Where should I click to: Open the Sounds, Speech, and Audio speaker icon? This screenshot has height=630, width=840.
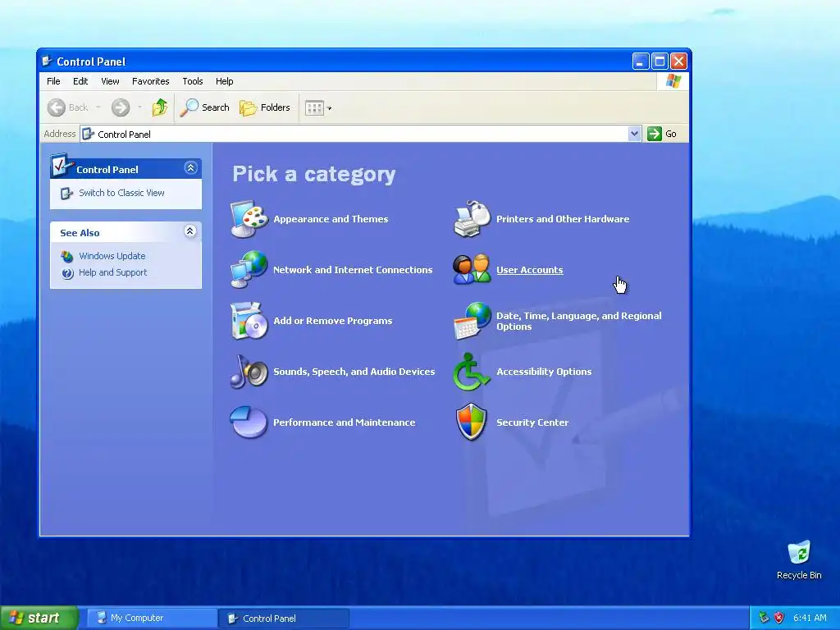(249, 372)
